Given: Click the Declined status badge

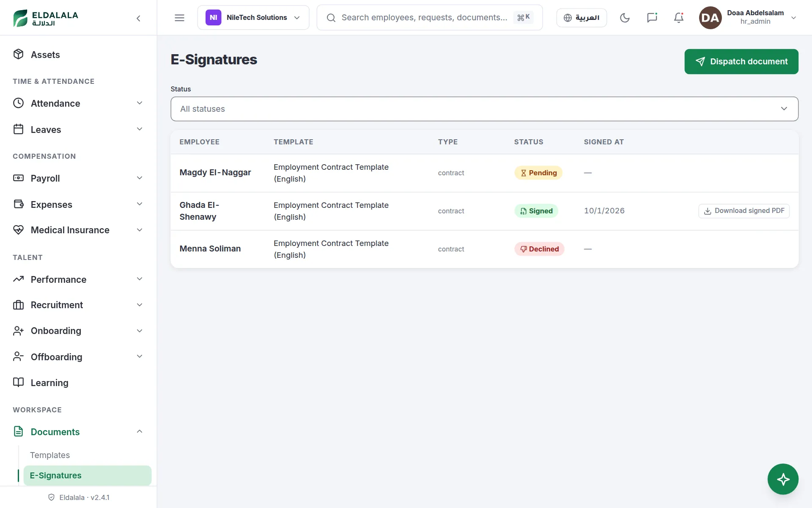Looking at the screenshot, I should click(539, 249).
